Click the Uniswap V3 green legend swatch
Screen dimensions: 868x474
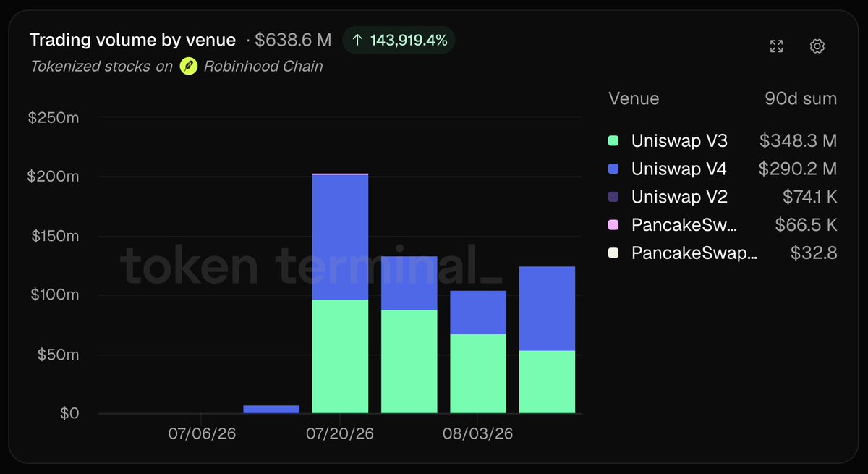614,141
